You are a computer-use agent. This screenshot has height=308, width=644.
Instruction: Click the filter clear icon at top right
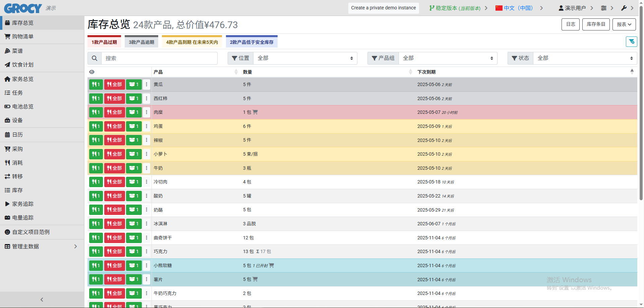tap(631, 42)
